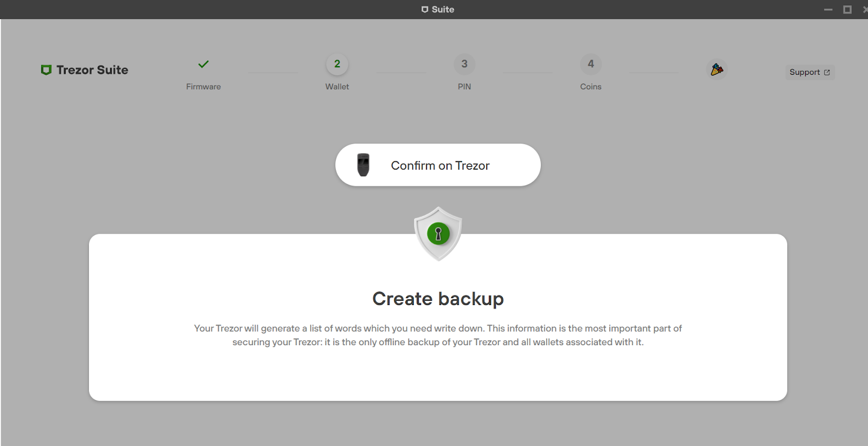Maximize the Suite window
The width and height of the screenshot is (868, 446).
(x=847, y=9)
